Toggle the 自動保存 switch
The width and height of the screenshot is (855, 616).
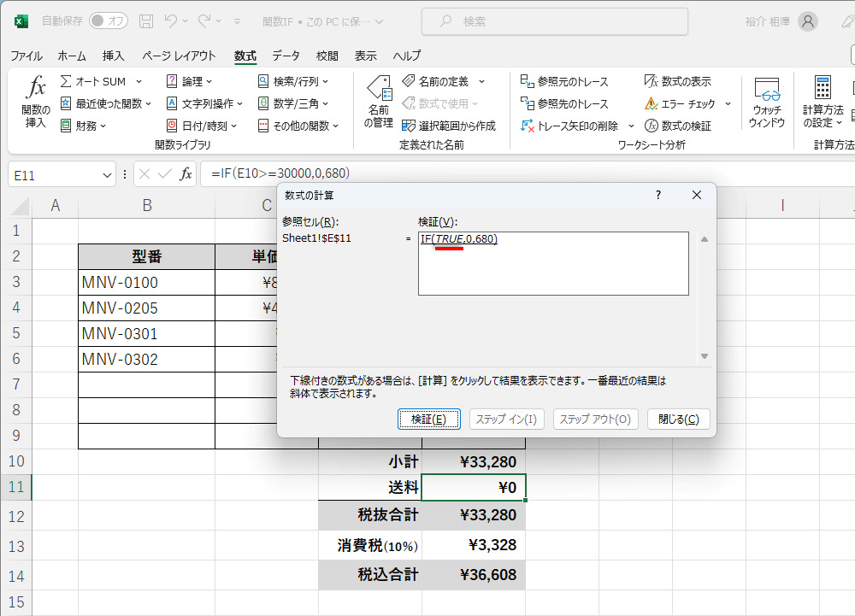(109, 21)
